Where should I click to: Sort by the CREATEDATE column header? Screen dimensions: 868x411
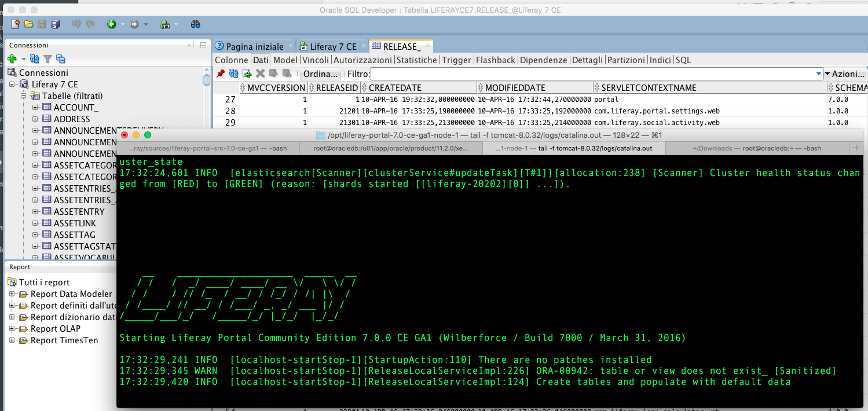[x=419, y=88]
